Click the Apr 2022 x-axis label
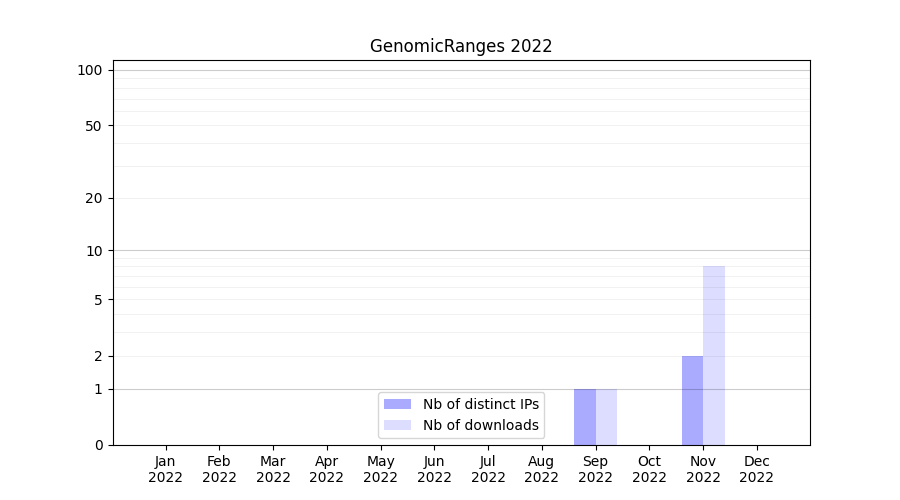 pos(326,469)
